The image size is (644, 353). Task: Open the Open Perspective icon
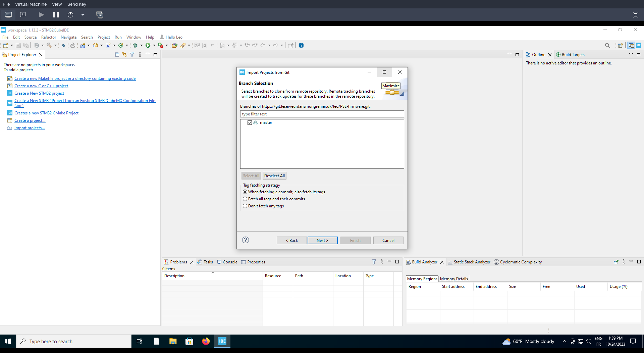pyautogui.click(x=621, y=45)
